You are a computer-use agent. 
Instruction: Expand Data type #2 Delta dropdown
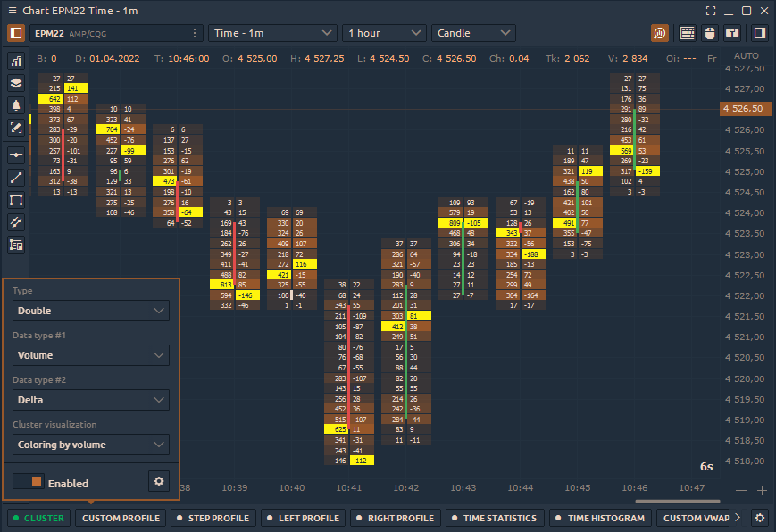tap(92, 400)
